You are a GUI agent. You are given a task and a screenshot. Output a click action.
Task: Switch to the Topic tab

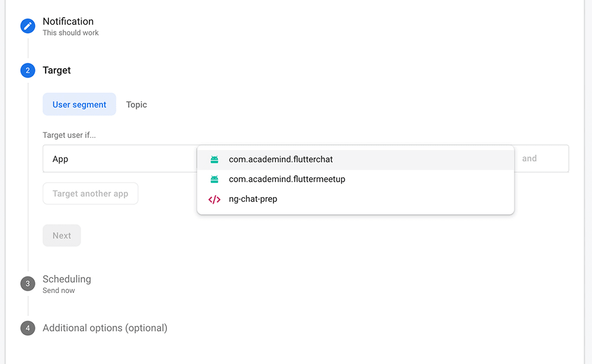point(136,105)
